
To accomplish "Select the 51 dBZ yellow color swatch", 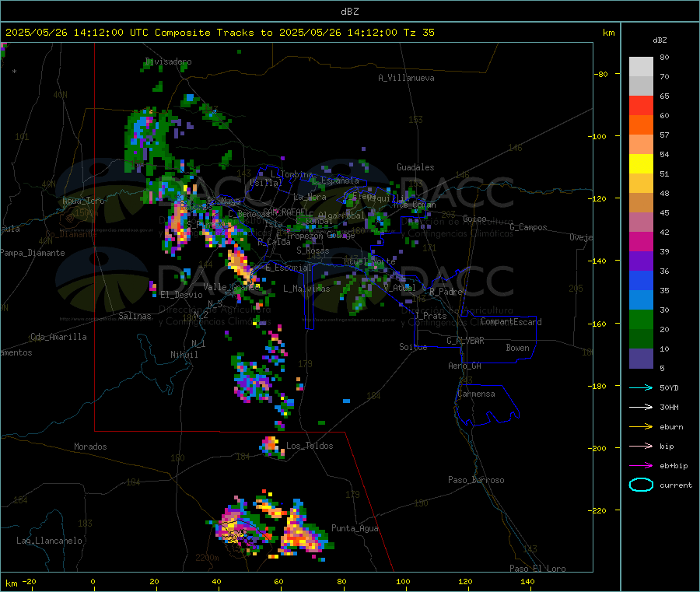I will pos(641,164).
